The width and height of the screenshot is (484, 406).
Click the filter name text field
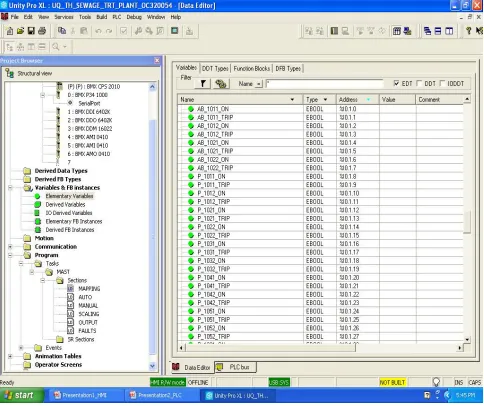(x=325, y=84)
